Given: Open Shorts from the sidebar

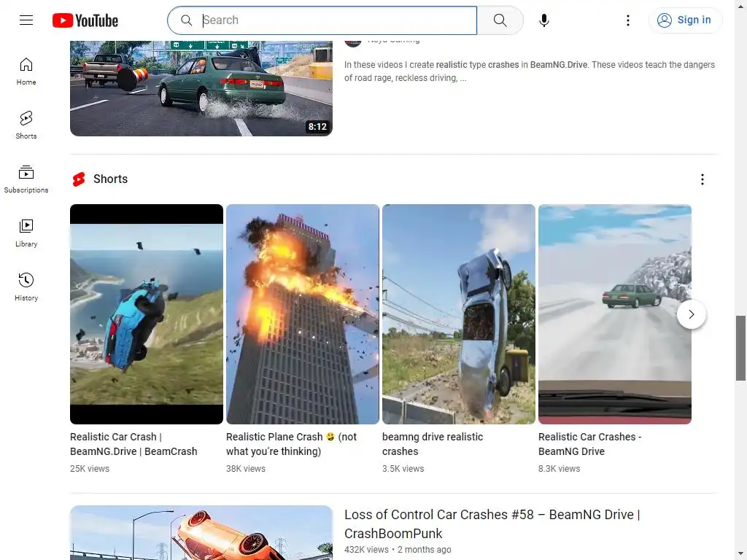Looking at the screenshot, I should (x=26, y=125).
